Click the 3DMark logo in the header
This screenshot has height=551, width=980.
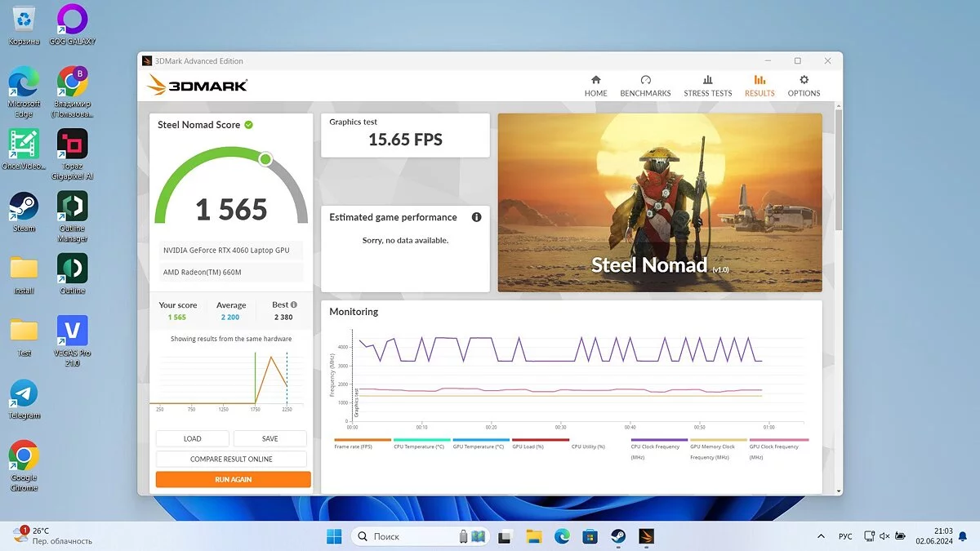[198, 84]
